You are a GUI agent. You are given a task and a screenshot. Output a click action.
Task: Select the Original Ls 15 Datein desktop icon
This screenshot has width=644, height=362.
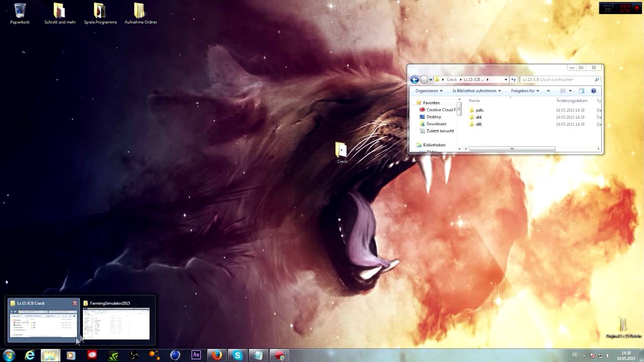tap(623, 327)
